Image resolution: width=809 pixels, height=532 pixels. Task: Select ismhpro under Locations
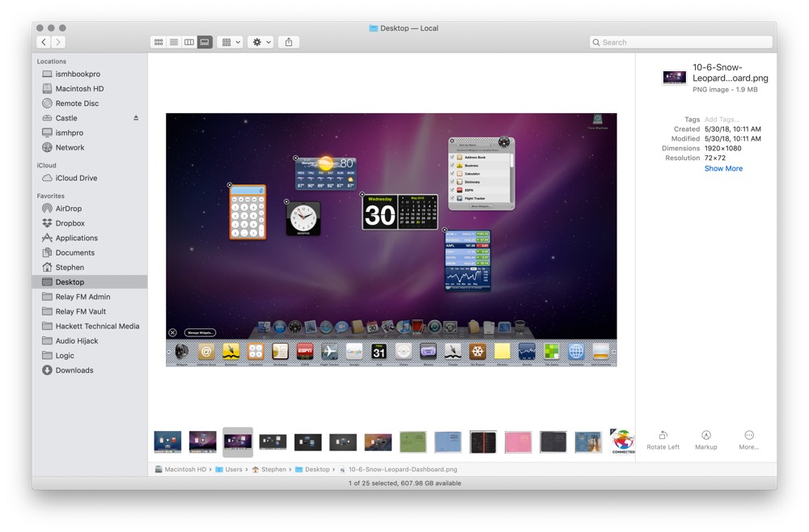pos(90,133)
